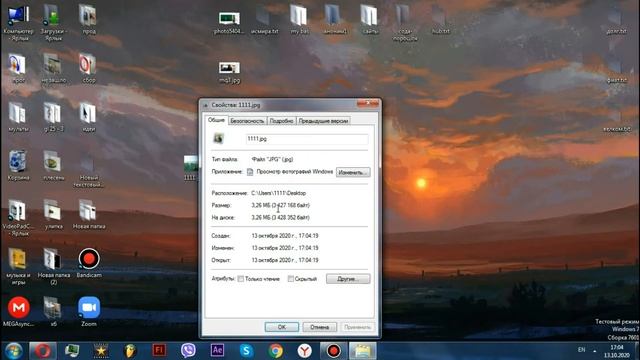Select the x6 folder icon
Image resolution: width=640 pixels, height=360 pixels.
pyautogui.click(x=53, y=308)
